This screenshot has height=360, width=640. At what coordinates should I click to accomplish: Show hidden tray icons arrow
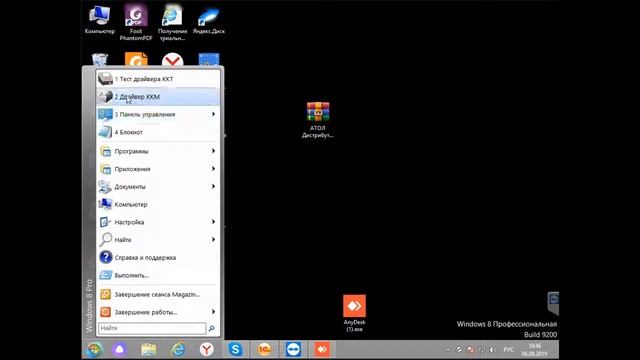pyautogui.click(x=448, y=350)
